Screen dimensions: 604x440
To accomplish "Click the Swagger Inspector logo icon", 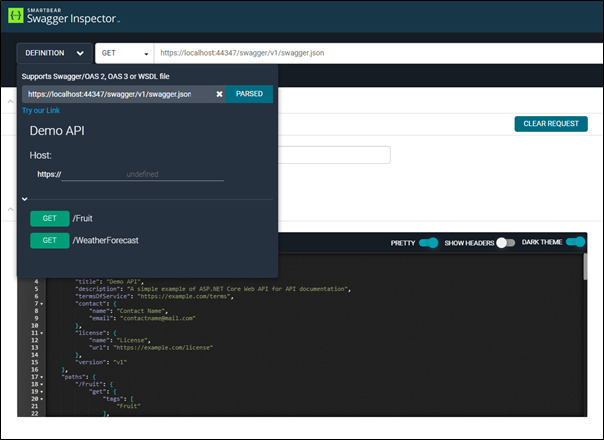I will coord(16,16).
